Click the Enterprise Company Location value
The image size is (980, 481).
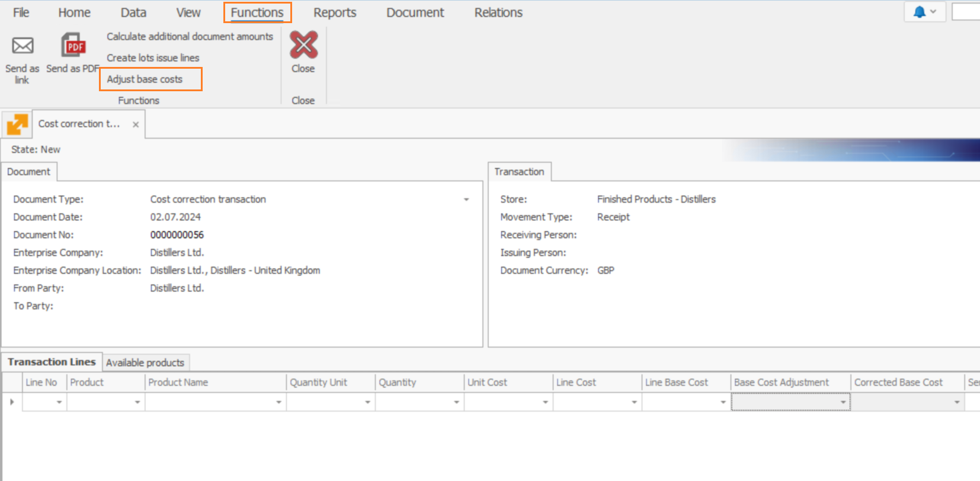click(x=235, y=270)
